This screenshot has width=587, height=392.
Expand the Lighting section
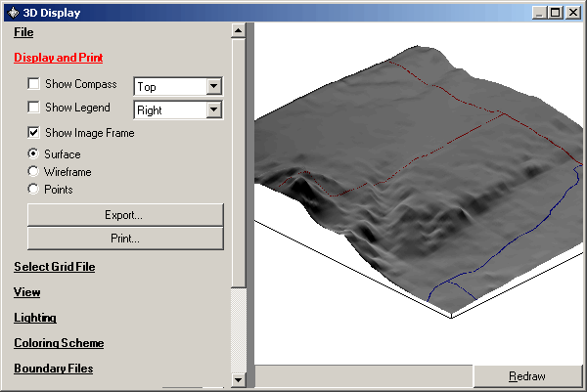[x=35, y=318]
